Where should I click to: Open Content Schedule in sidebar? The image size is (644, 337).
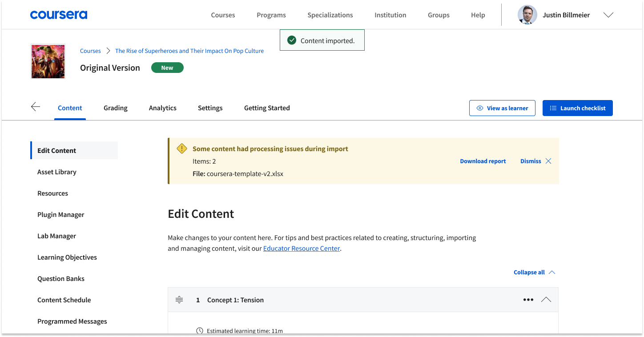coord(64,300)
